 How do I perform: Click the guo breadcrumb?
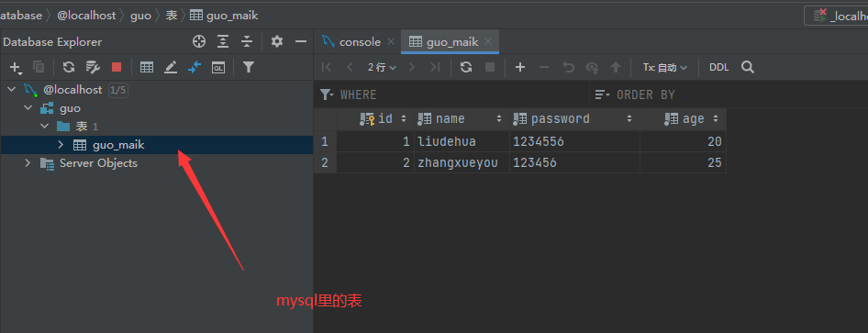(140, 16)
